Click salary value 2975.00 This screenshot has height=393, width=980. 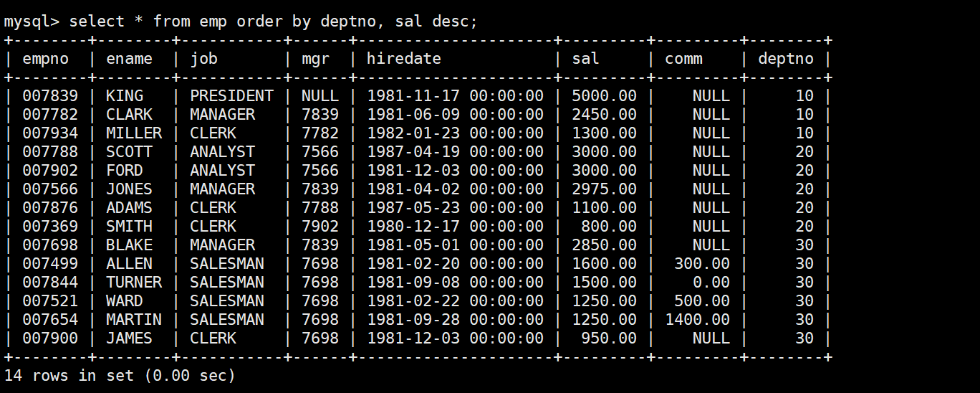tap(604, 189)
